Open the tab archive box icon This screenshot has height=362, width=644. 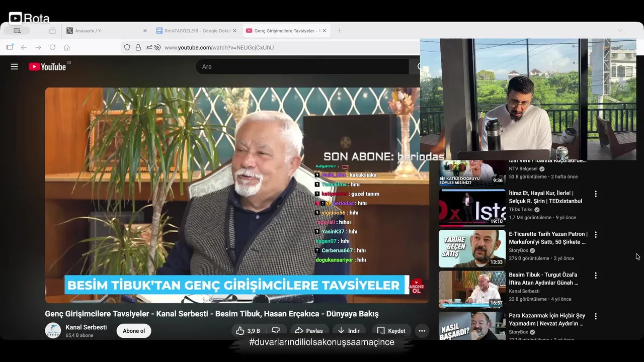(x=52, y=31)
